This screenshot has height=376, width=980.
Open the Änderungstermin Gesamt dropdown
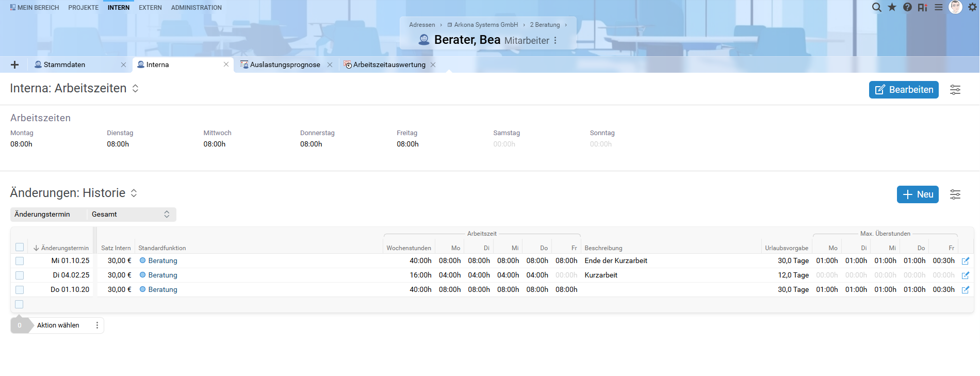(x=130, y=215)
